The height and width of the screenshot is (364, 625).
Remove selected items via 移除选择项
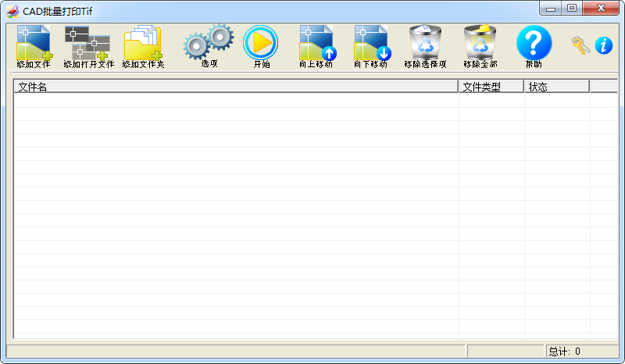pyautogui.click(x=426, y=44)
